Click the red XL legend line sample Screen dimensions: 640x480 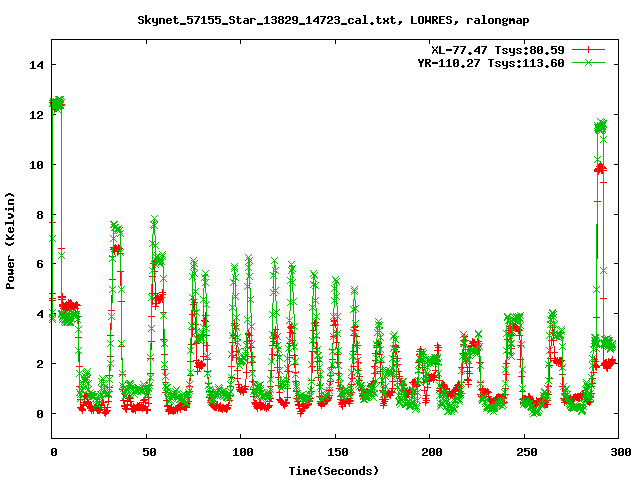point(588,50)
